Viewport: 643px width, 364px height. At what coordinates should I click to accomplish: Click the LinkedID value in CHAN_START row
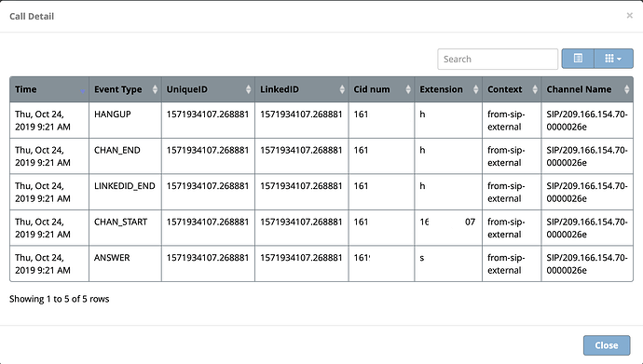pos(301,222)
